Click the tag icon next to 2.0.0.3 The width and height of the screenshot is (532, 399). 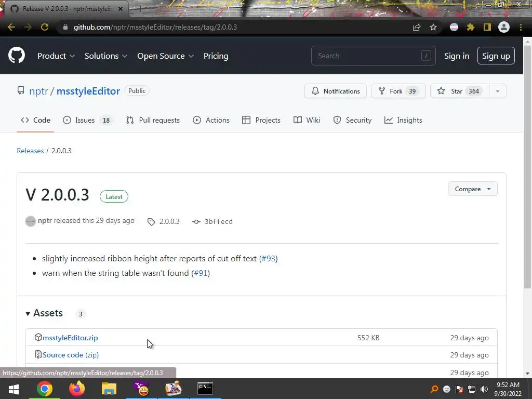coord(151,222)
